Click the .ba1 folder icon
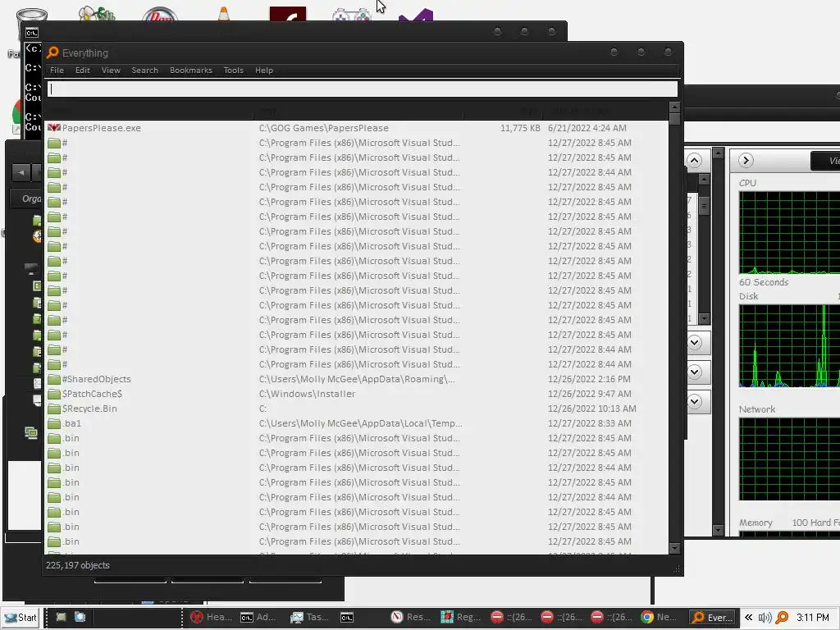 tap(53, 423)
